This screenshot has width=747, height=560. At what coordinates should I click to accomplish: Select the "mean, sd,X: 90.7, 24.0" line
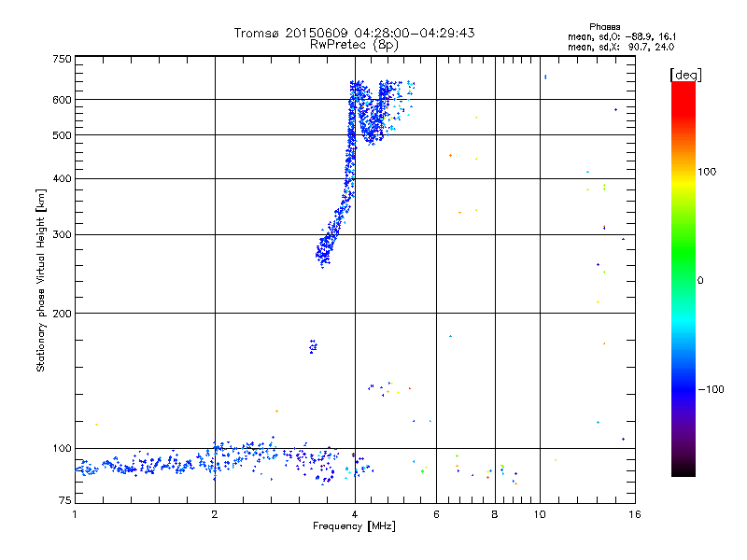pyautogui.click(x=621, y=47)
